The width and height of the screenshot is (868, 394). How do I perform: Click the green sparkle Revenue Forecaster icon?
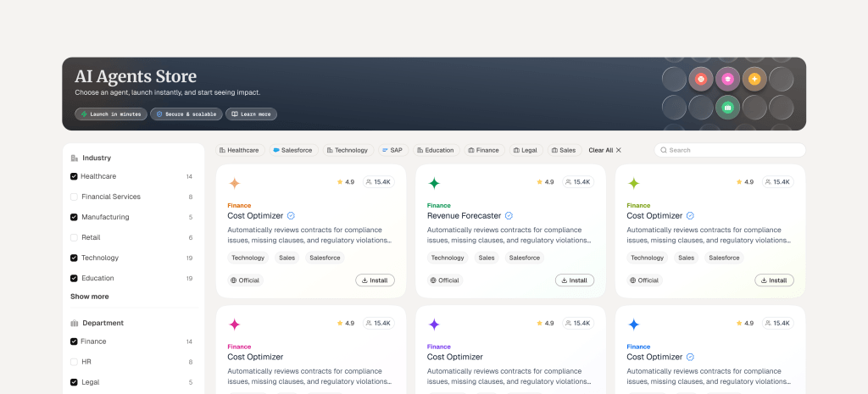coord(435,183)
